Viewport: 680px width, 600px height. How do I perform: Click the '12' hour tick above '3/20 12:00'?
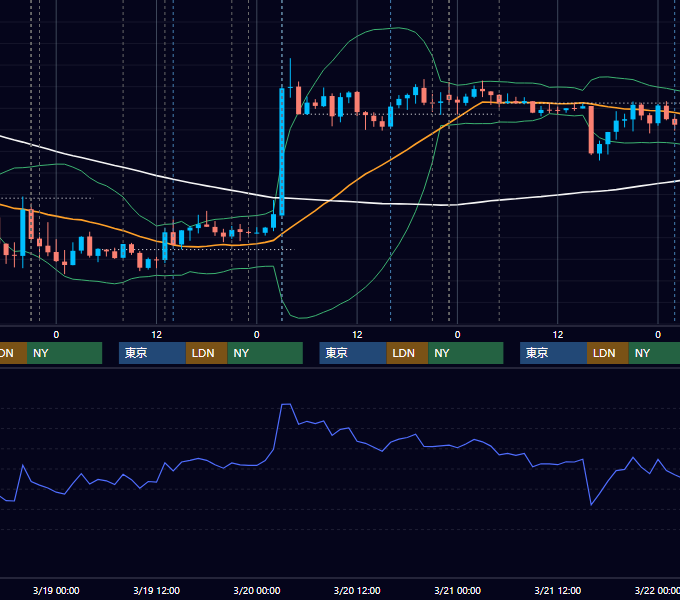tap(357, 335)
